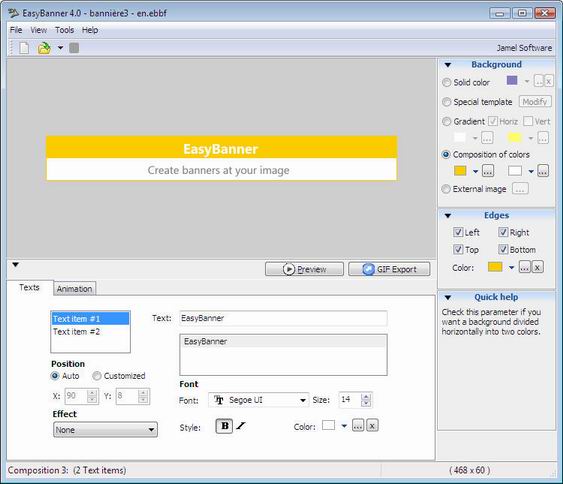This screenshot has height=484, width=563.
Task: Open the Tools menu
Action: [x=64, y=30]
